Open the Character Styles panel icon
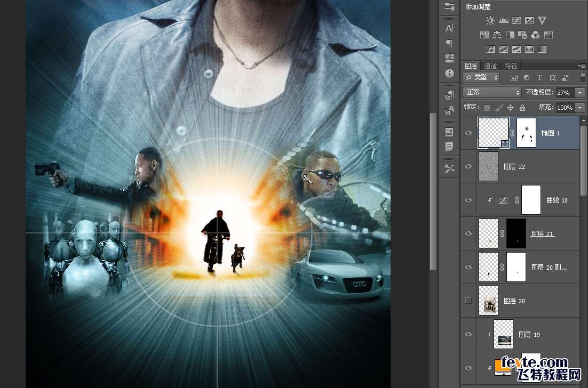The width and height of the screenshot is (588, 388). click(449, 110)
